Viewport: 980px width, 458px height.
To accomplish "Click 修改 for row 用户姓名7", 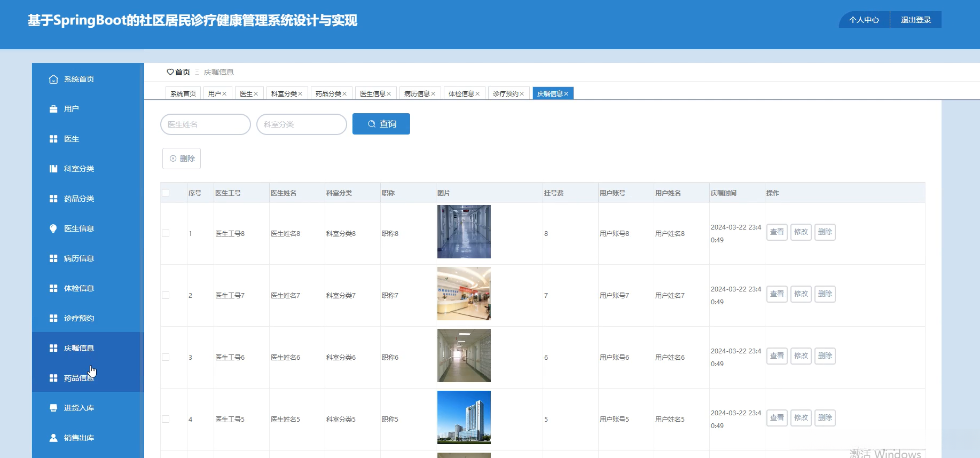I will [x=801, y=294].
